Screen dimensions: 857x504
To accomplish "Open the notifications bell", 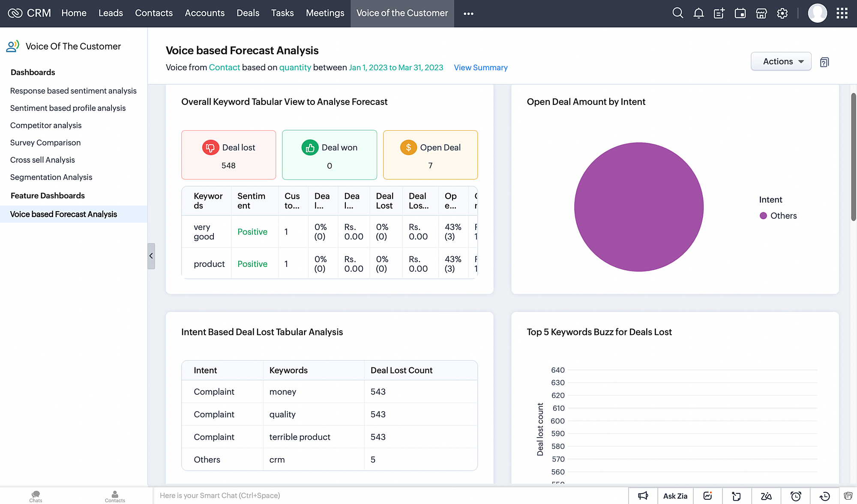I will pos(698,13).
